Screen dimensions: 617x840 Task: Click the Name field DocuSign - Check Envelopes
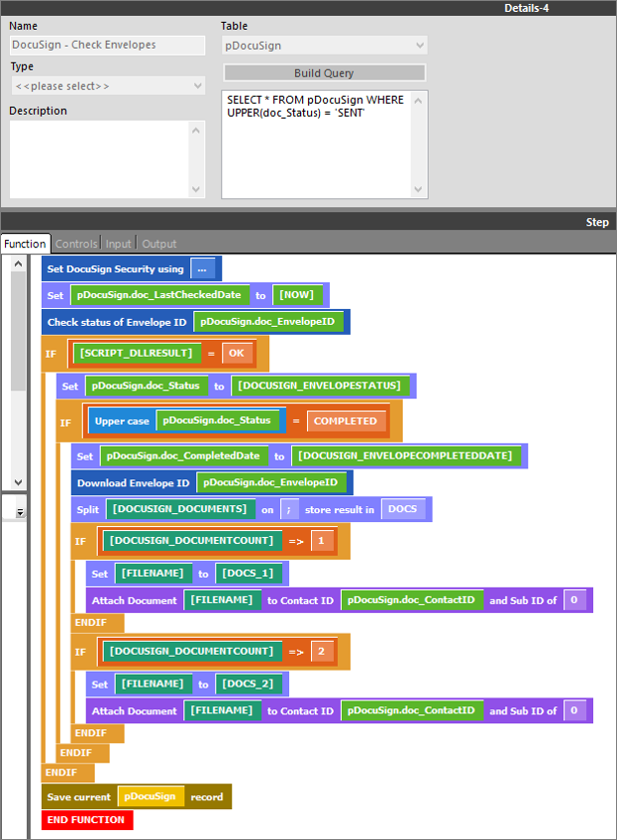(108, 45)
